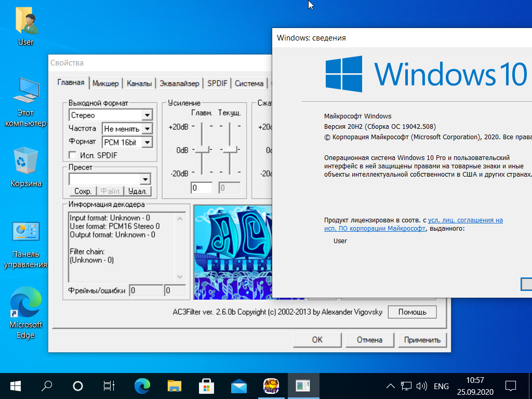Click the Главн. gain value field
The height and width of the screenshot is (399, 532).
[202, 188]
